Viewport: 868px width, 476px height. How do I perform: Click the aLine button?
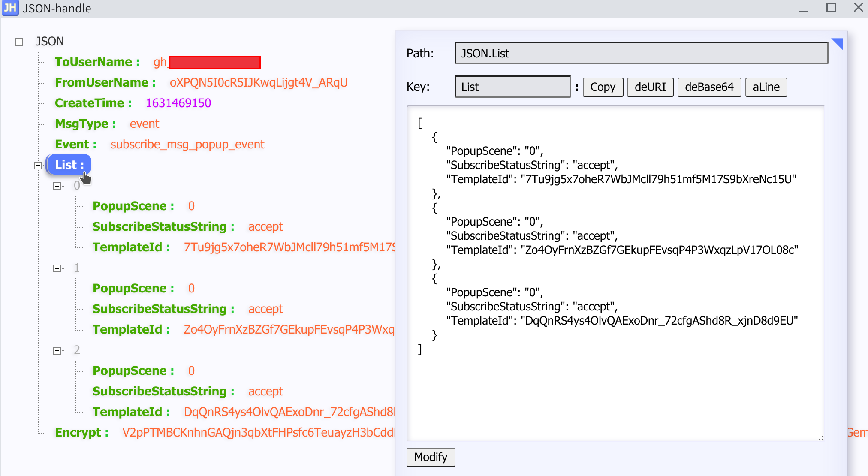[x=766, y=87]
